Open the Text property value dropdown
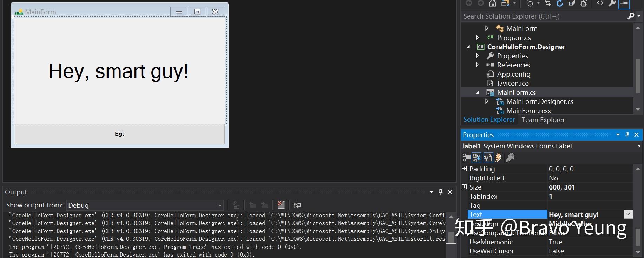Viewport: 644px width, 258px height. (629, 214)
